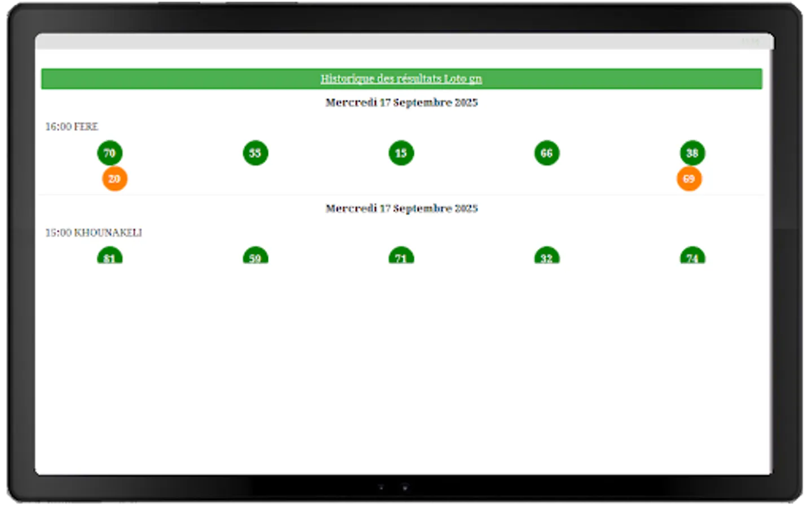
Task: Select the orange ball numbered 69
Action: (689, 179)
